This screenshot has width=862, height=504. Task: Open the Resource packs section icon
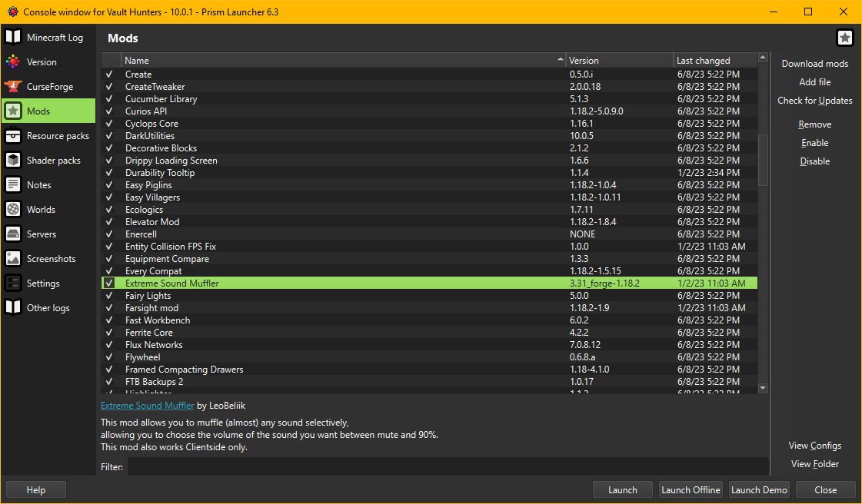click(13, 135)
